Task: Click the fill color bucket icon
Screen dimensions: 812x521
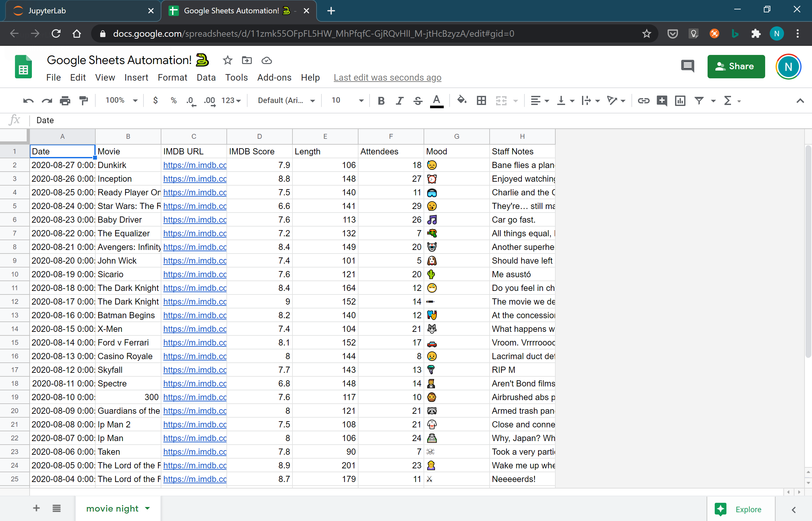Action: (462, 100)
